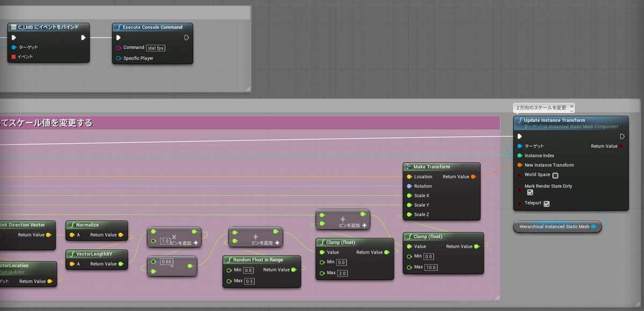Click the output pin of Hierarchical Instanced Static Mesh
Viewport: 644px width, 311px height.
(x=593, y=226)
